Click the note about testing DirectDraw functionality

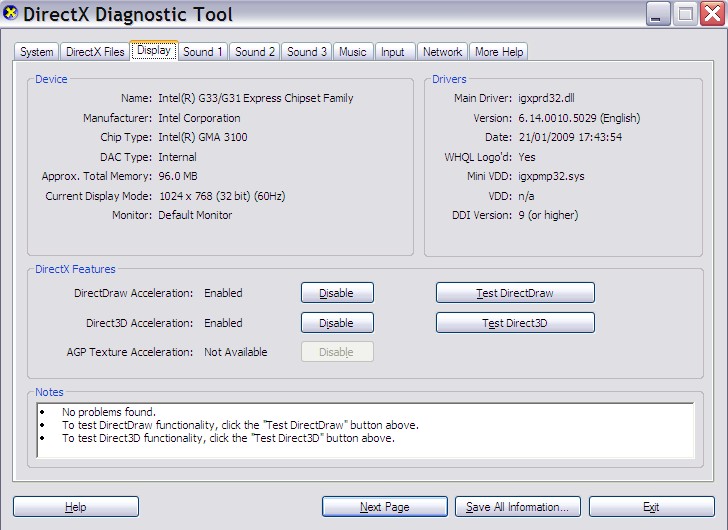pos(240,425)
